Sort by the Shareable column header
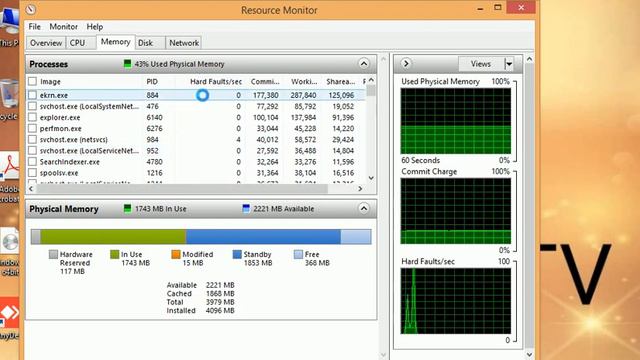The image size is (640, 360). [x=340, y=82]
